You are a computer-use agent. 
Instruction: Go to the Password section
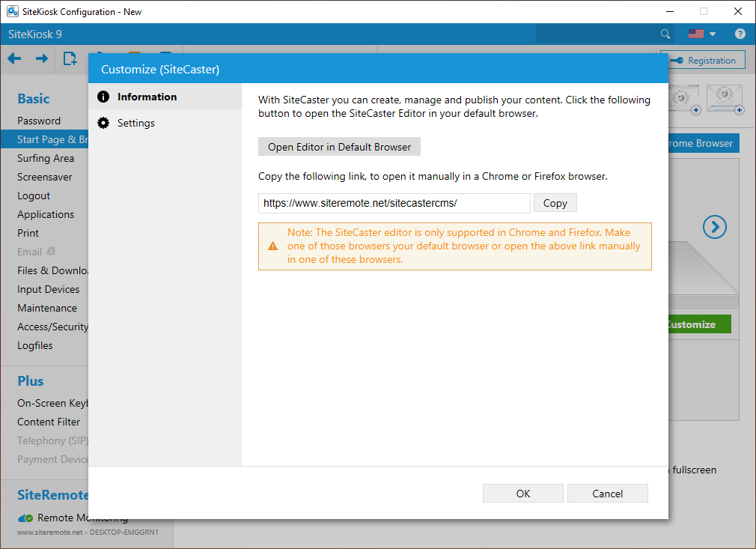pyautogui.click(x=39, y=121)
